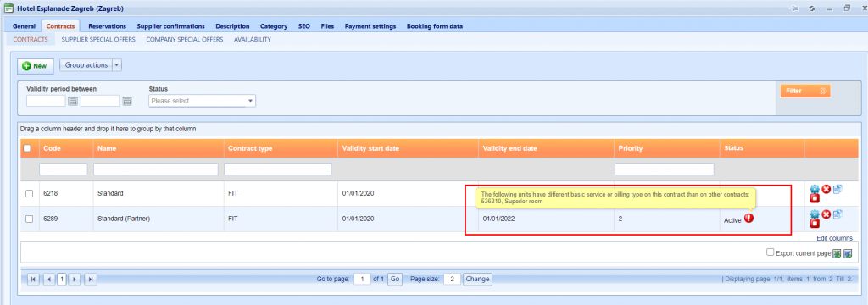Sort by Validity end date column header
Viewport: 868px width, 305px height.
click(509, 148)
